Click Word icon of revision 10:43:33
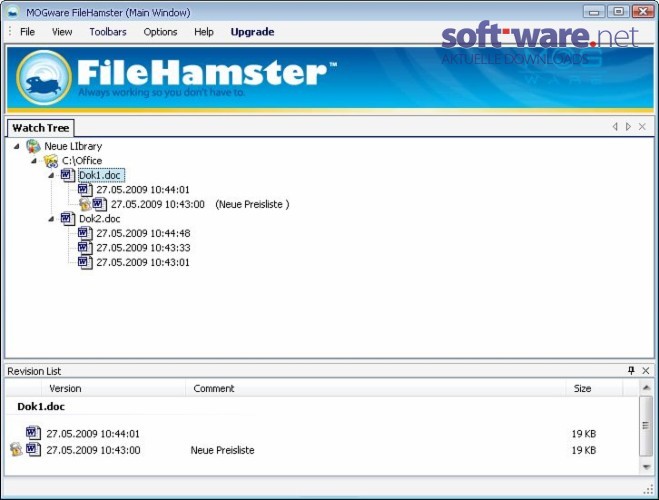This screenshot has height=500, width=659. (85, 247)
